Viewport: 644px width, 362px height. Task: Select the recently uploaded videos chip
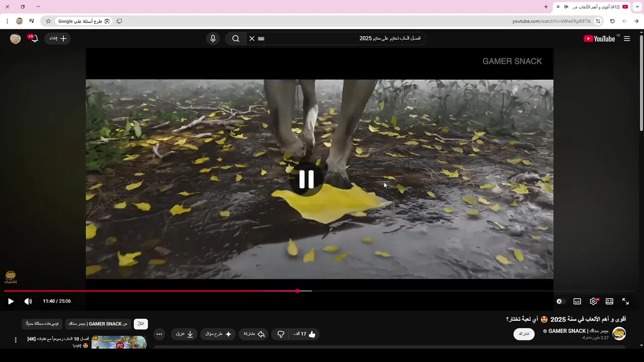[x=42, y=324]
